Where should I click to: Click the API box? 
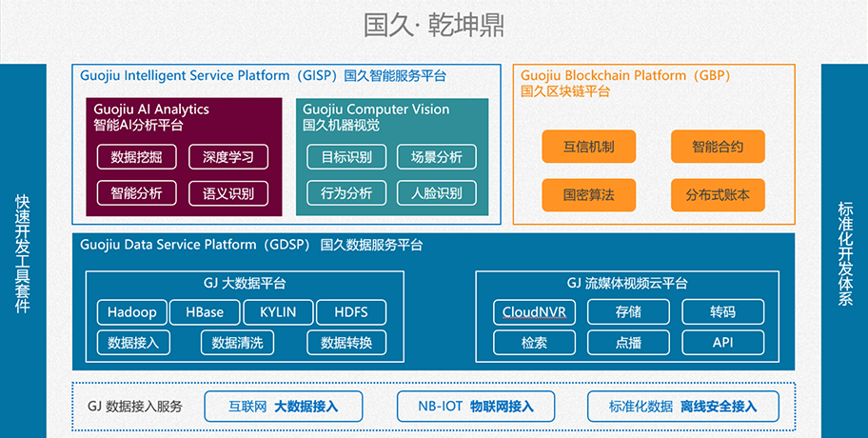(x=722, y=343)
